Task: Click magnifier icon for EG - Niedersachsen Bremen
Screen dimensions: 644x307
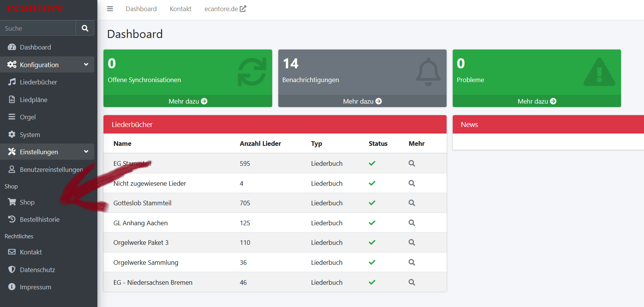Action: click(412, 282)
